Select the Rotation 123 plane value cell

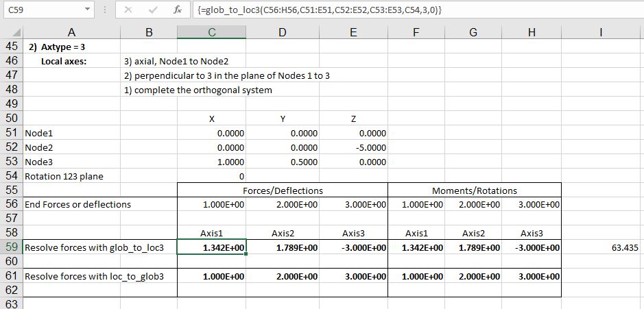click(211, 176)
